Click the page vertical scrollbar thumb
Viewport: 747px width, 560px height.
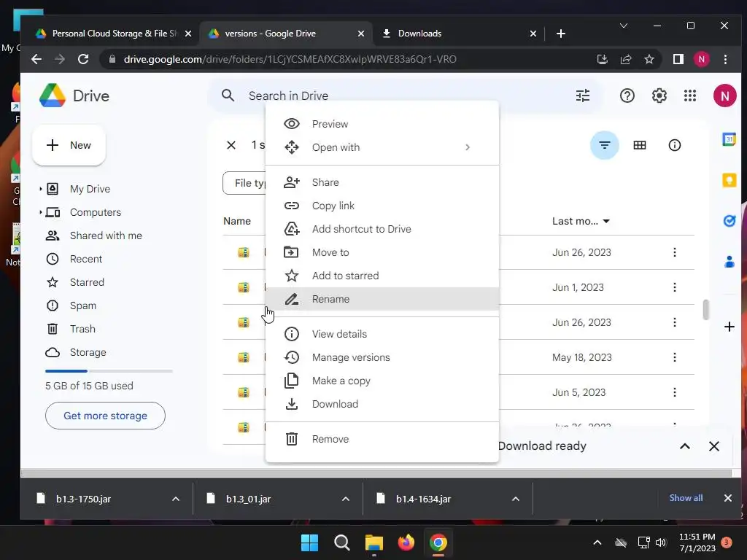point(706,309)
